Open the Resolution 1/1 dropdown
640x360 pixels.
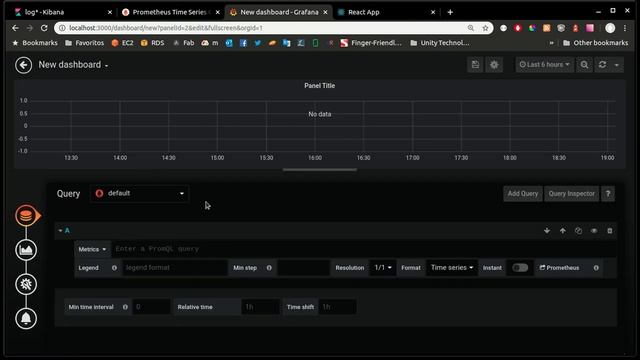click(x=383, y=268)
